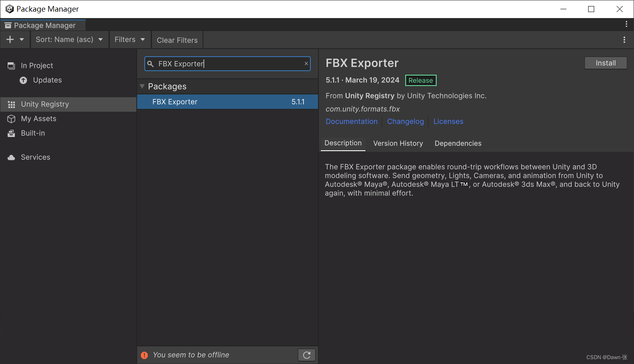634x364 pixels.
Task: Click the Unity logo in the title bar
Action: 10,9
